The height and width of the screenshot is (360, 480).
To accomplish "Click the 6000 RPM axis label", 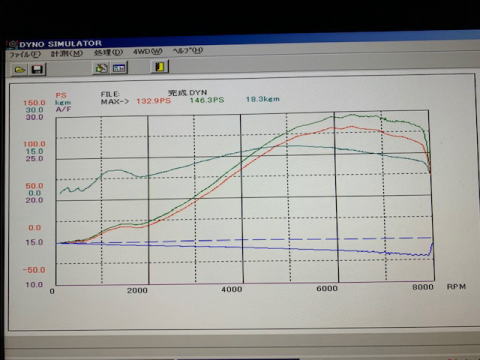I will pyautogui.click(x=327, y=288).
